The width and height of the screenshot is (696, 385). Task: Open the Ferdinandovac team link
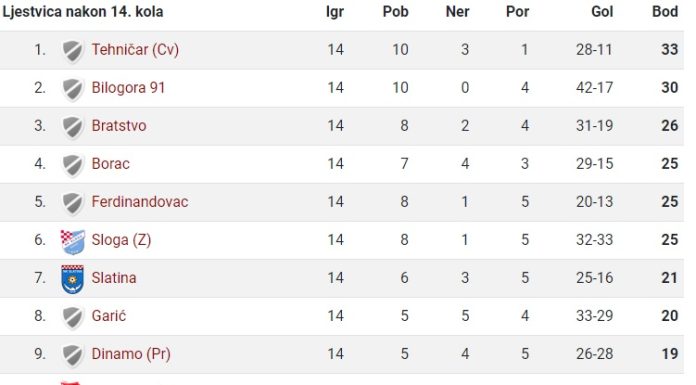click(x=140, y=202)
